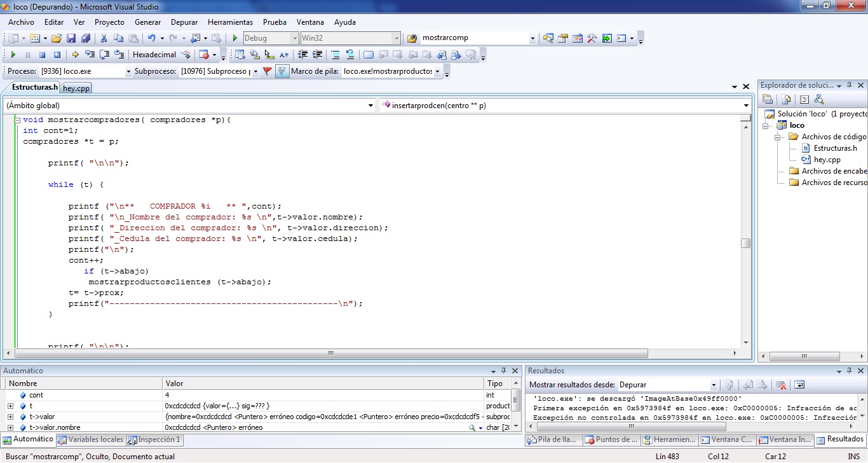Open the (Ámbito global) scope dropdown
This screenshot has width=868, height=463.
pyautogui.click(x=371, y=106)
